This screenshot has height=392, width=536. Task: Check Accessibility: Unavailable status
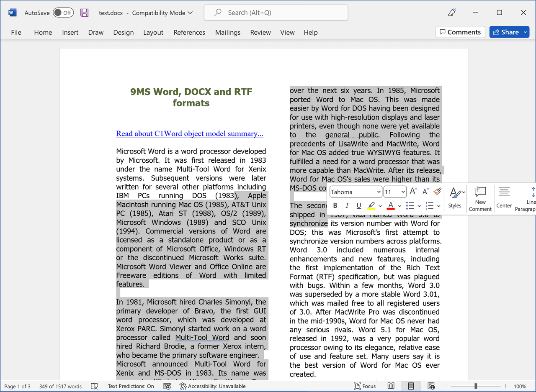coord(212,386)
